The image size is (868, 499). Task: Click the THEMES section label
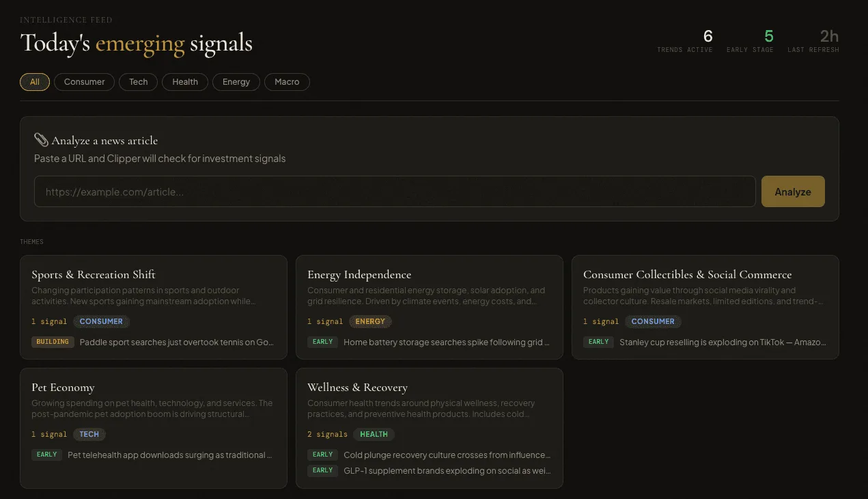coord(31,242)
